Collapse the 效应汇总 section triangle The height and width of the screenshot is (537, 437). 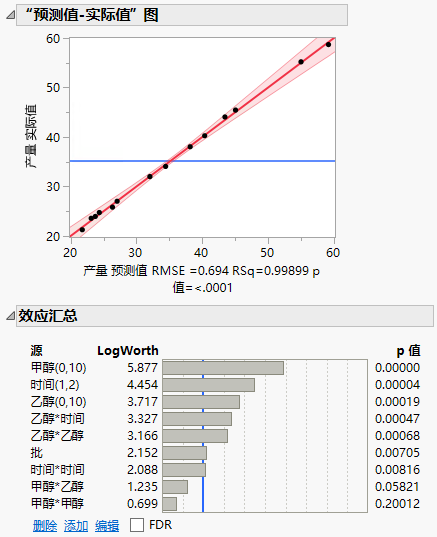point(11,315)
